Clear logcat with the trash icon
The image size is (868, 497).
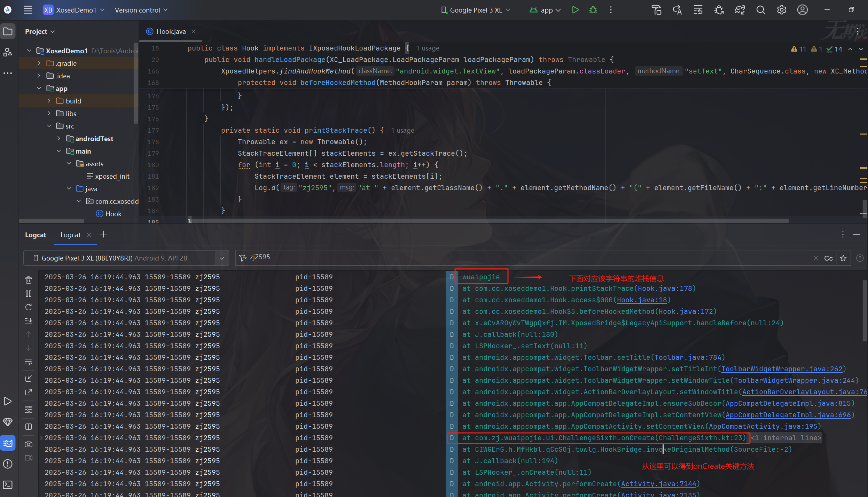pyautogui.click(x=29, y=280)
